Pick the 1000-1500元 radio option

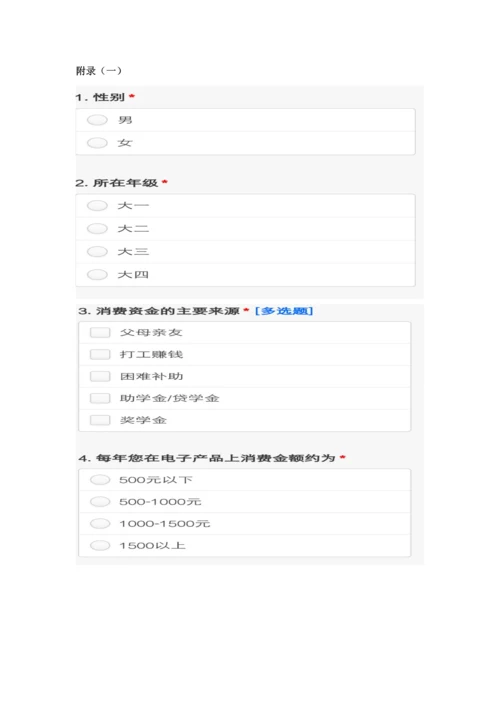pyautogui.click(x=100, y=523)
